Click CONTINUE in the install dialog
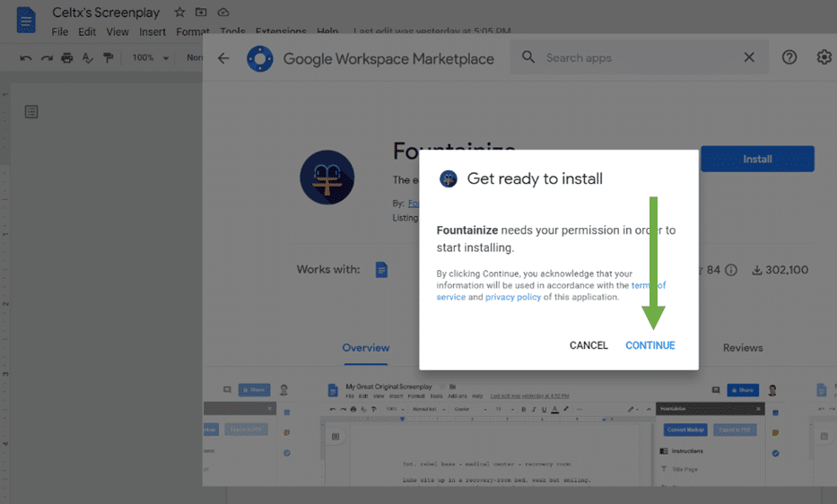This screenshot has height=504, width=837. 650,345
